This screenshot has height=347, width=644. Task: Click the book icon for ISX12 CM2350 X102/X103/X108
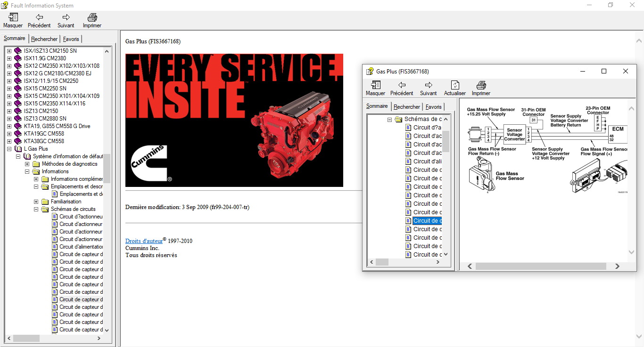pos(18,66)
